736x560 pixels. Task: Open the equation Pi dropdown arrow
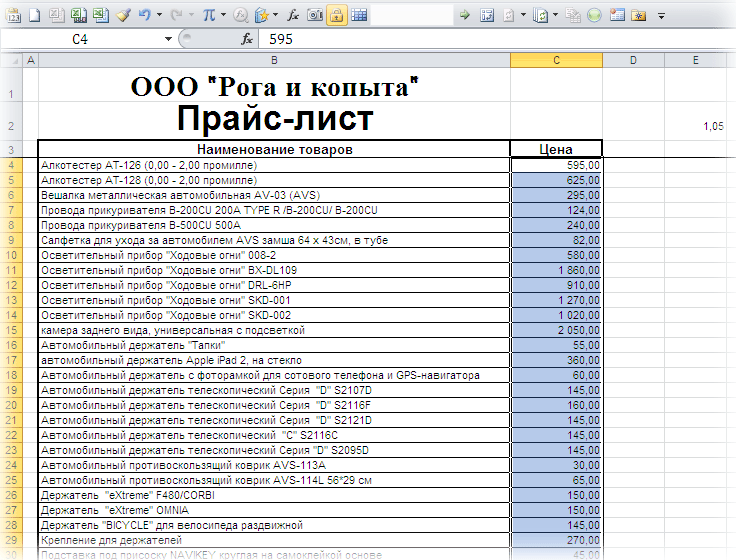click(x=223, y=15)
